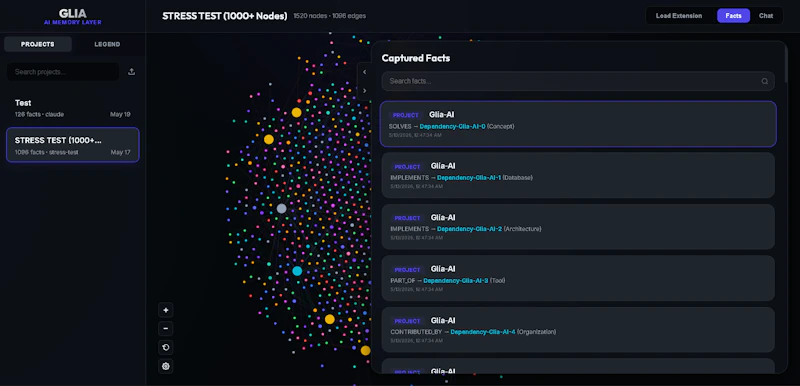Viewport: 800px width, 386px height.
Task: Click the upload icon beside project search
Action: coord(131,72)
